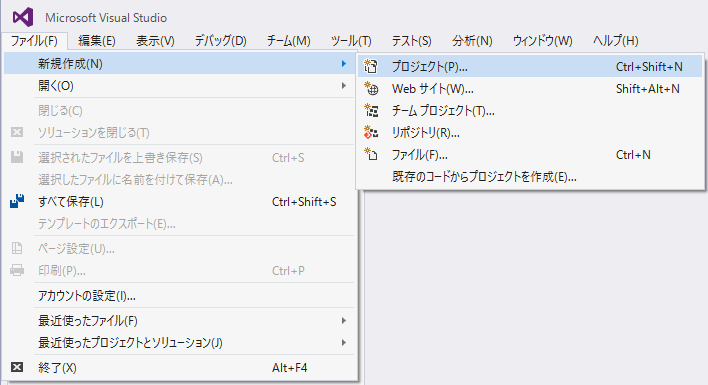Choose 終了(X) to exit
The width and height of the screenshot is (708, 385).
tap(179, 367)
